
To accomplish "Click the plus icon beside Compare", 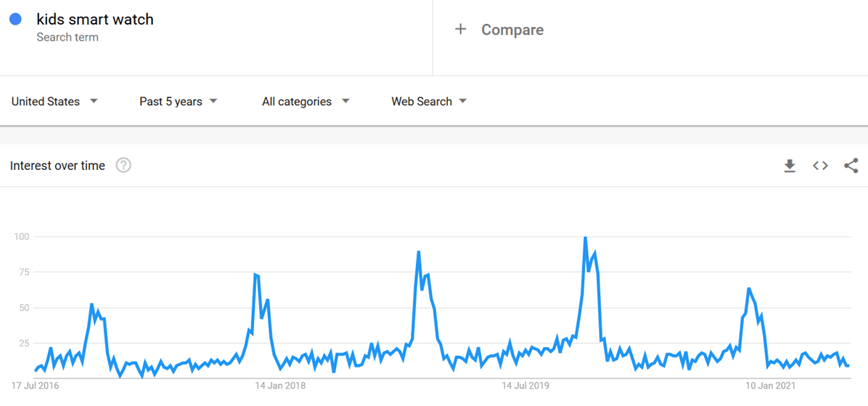I will (460, 29).
